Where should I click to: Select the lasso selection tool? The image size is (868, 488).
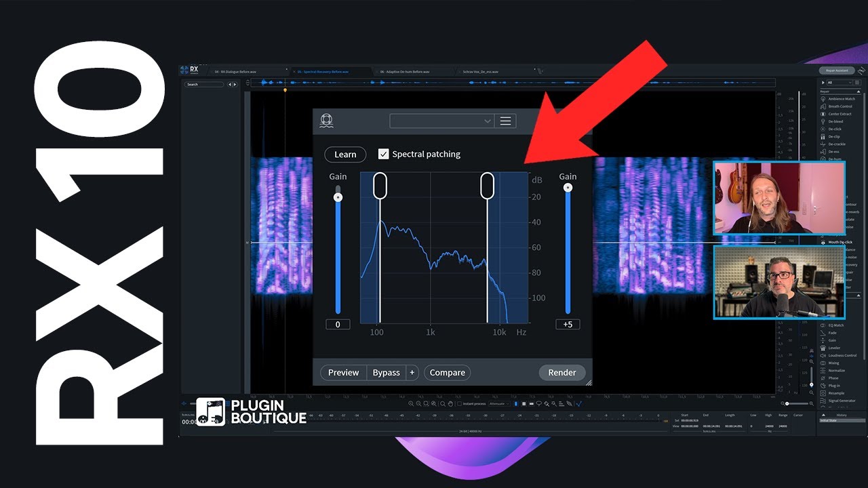pyautogui.click(x=538, y=403)
